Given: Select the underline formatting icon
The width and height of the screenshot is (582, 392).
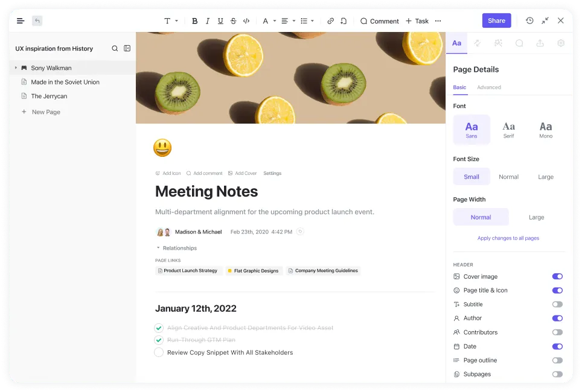Looking at the screenshot, I should (x=220, y=21).
